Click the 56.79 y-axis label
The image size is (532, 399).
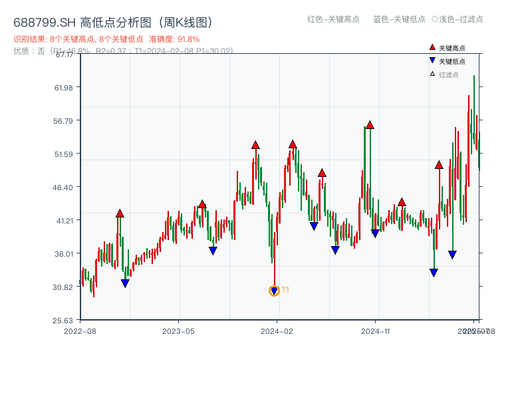point(63,121)
